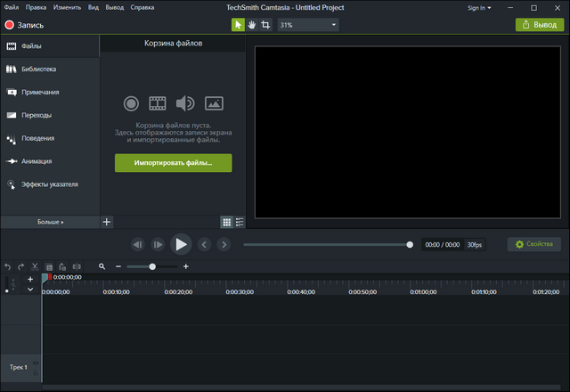570x392 pixels.
Task: Click the Split clip icon
Action: (x=77, y=266)
